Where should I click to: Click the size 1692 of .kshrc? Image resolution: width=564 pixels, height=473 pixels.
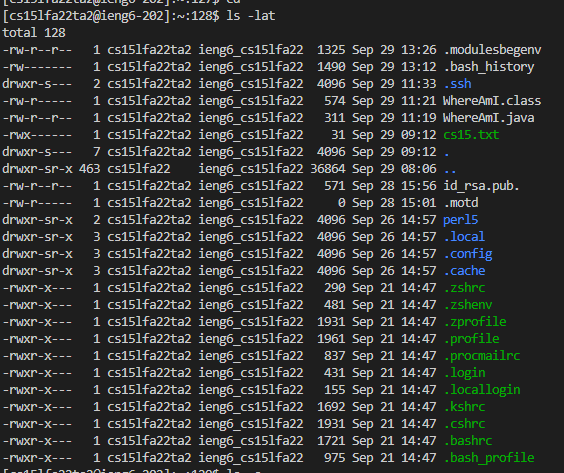click(331, 407)
